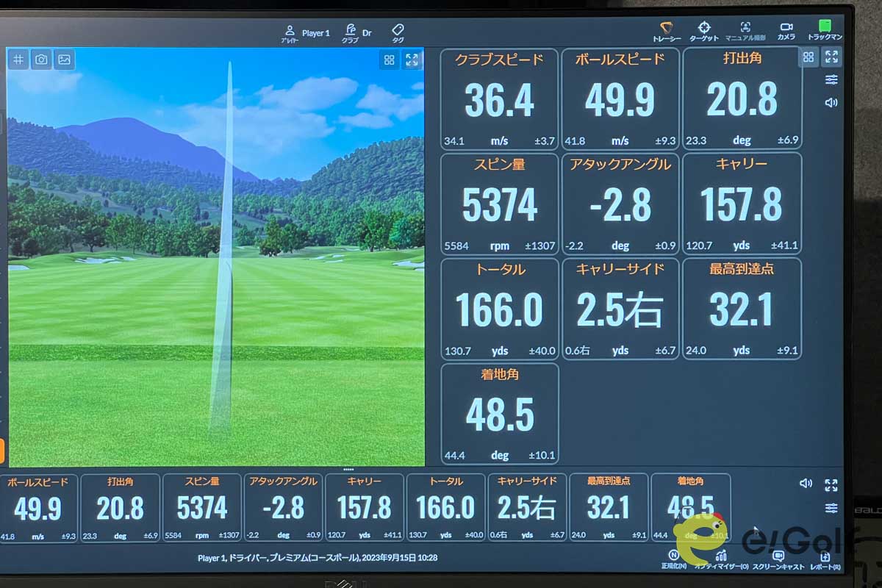This screenshot has height=588, width=882.
Task: Expand the course view to fullscreen
Action: (412, 60)
